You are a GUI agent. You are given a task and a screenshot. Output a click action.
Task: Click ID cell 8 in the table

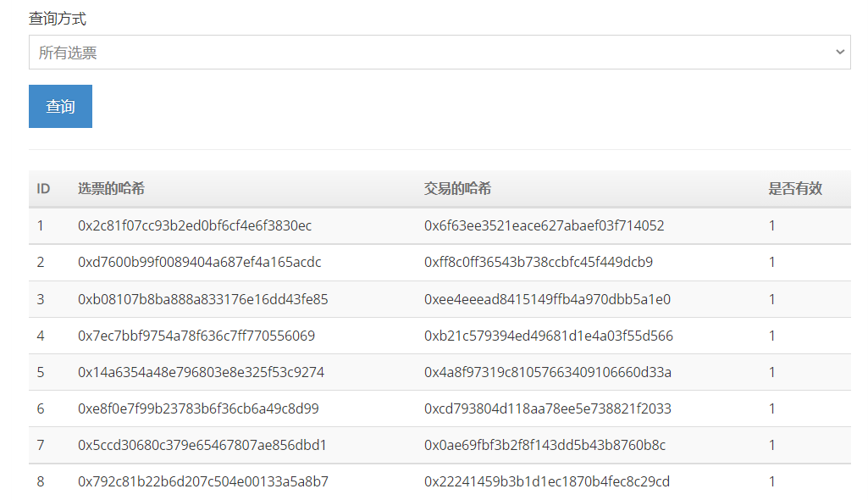[41, 481]
